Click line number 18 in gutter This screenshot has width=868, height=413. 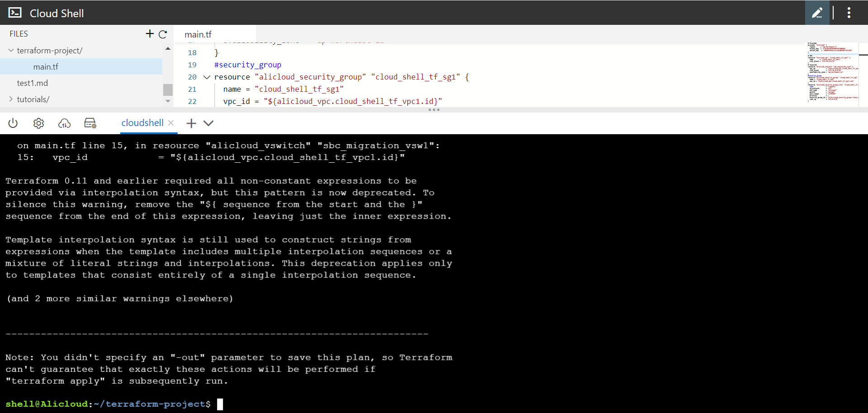click(x=192, y=53)
